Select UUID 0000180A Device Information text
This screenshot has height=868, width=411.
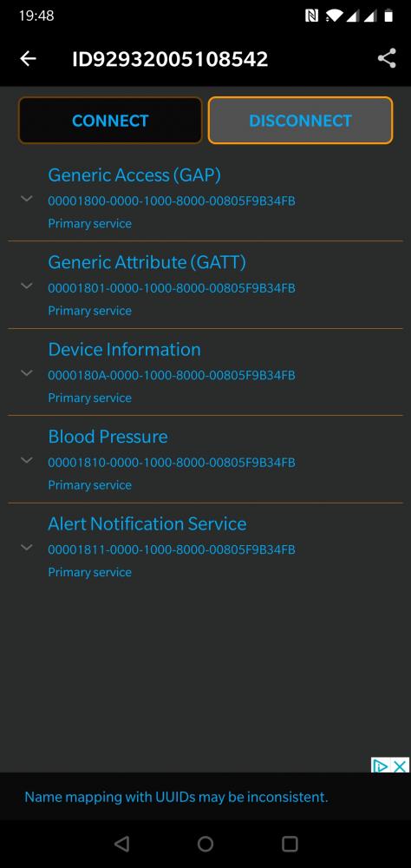172,375
